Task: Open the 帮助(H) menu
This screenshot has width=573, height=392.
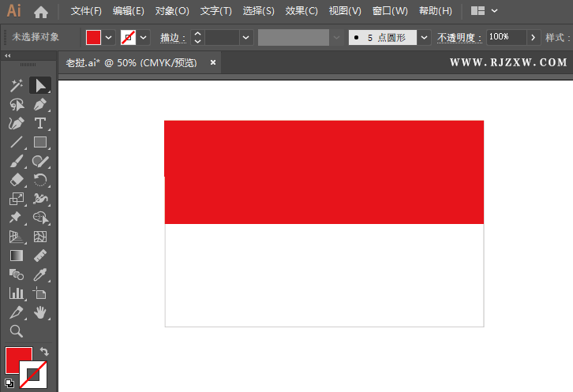Action: pyautogui.click(x=436, y=11)
